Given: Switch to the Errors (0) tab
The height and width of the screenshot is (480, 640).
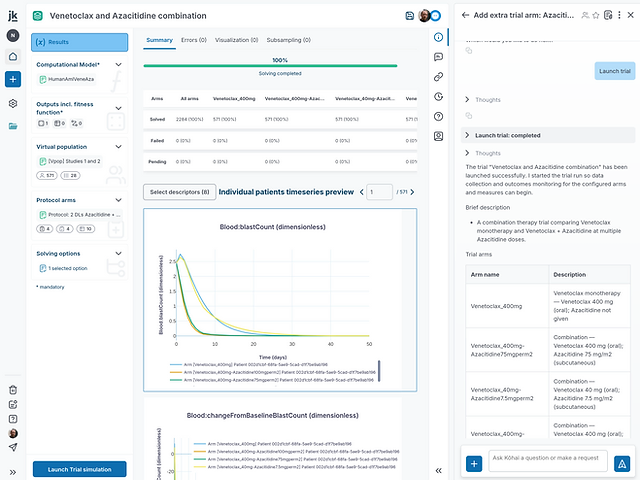Looking at the screenshot, I should point(194,40).
